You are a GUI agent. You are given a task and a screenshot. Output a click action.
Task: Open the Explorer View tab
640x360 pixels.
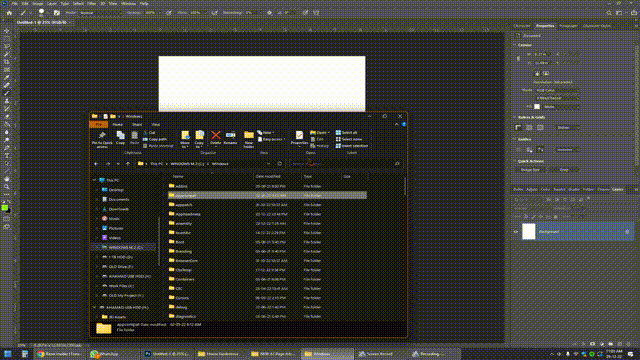(x=156, y=124)
